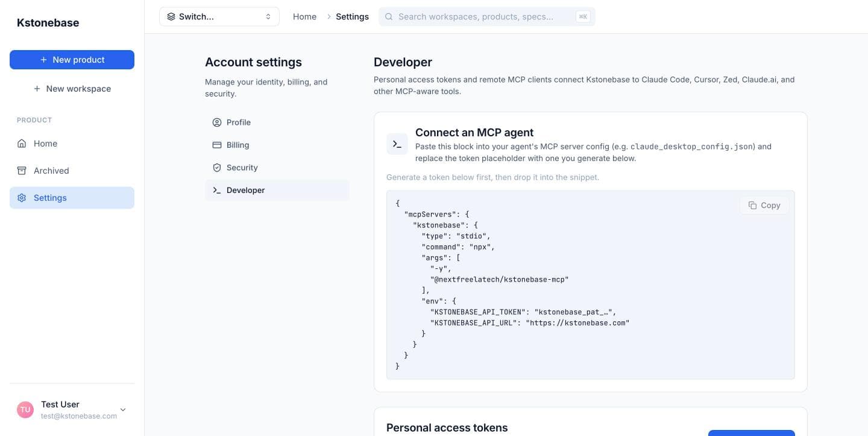The image size is (868, 436).
Task: Click the Archived box icon
Action: (22, 171)
